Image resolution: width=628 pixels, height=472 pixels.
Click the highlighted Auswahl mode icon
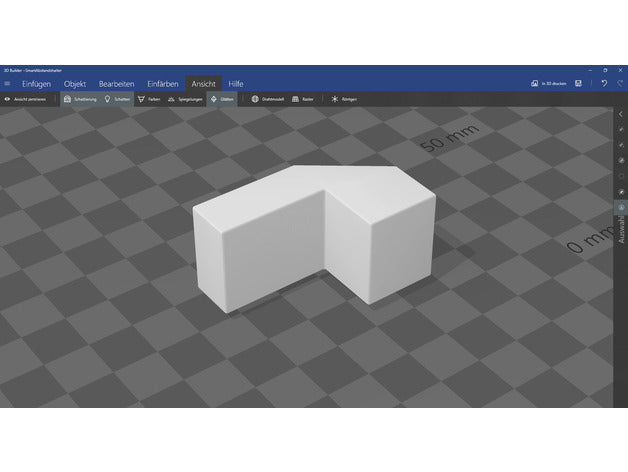point(621,207)
